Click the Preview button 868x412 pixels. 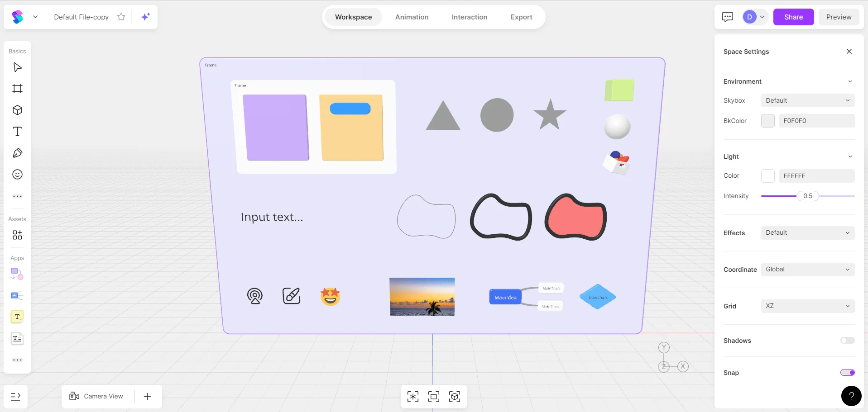[839, 17]
